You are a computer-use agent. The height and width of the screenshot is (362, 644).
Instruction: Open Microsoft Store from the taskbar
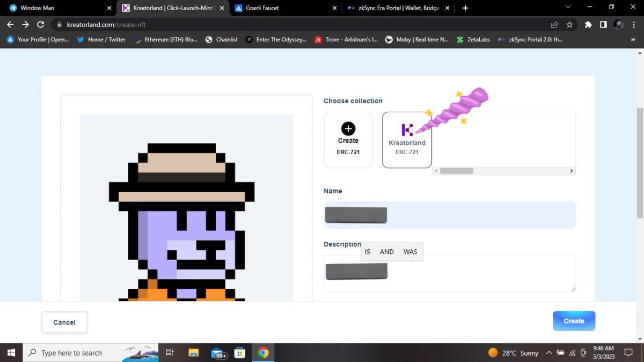[240, 352]
